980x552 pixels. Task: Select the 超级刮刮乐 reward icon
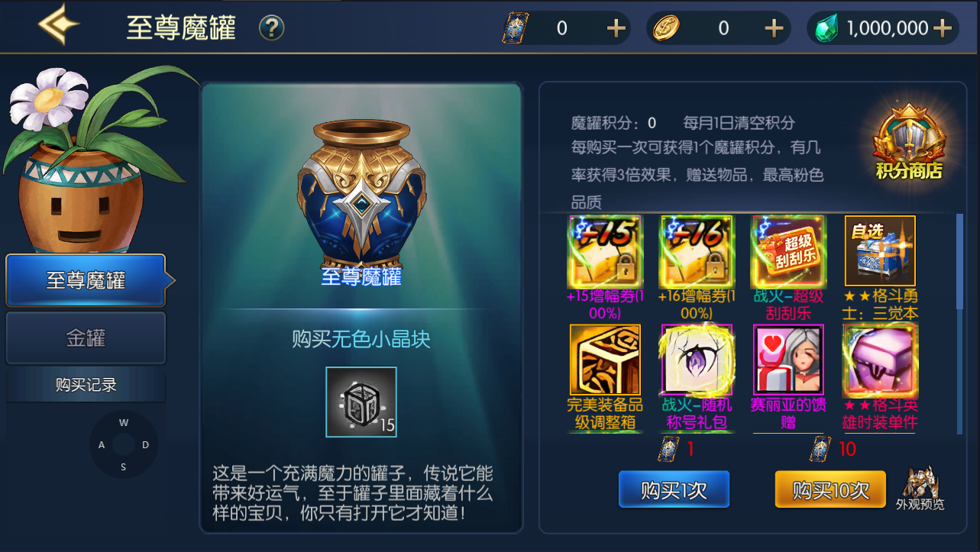pyautogui.click(x=788, y=251)
